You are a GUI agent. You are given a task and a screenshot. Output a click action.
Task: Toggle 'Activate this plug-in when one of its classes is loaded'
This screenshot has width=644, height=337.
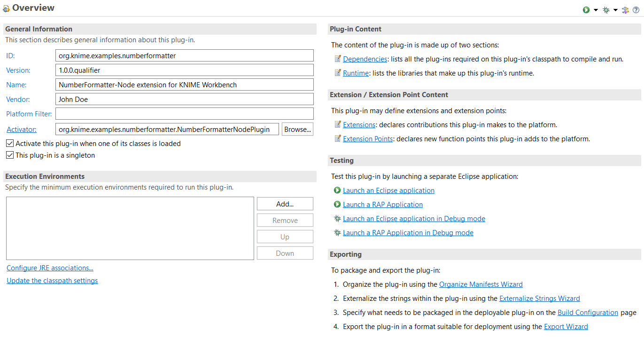click(x=10, y=144)
